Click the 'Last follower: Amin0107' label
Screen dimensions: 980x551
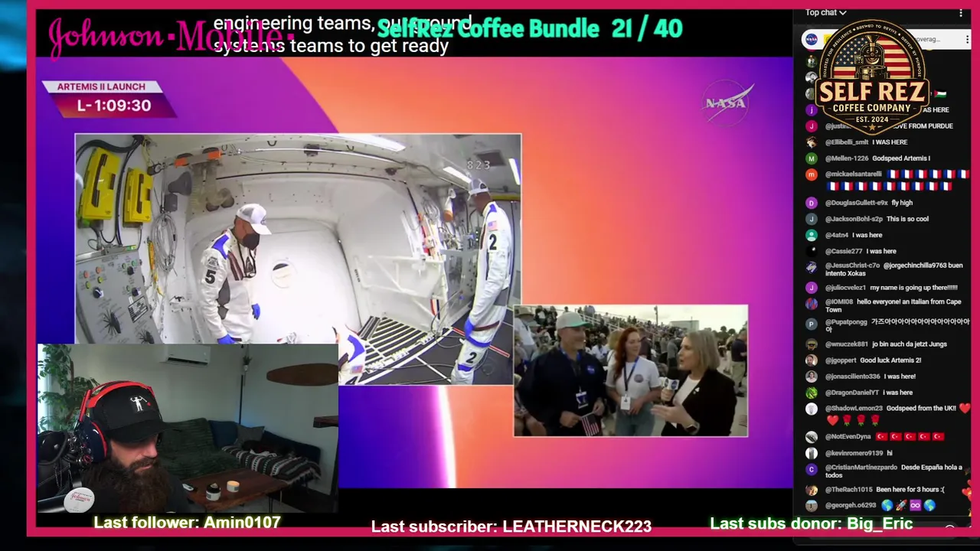point(187,523)
